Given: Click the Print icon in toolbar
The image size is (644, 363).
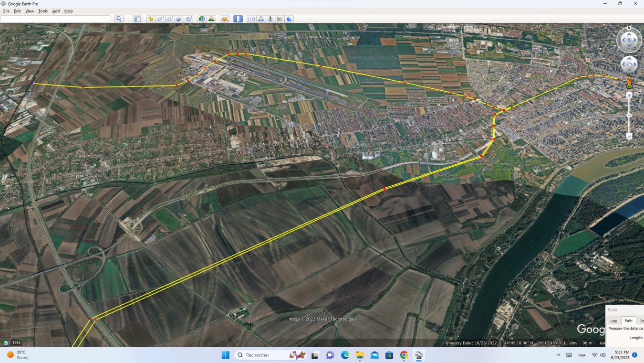Looking at the screenshot, I should (261, 19).
